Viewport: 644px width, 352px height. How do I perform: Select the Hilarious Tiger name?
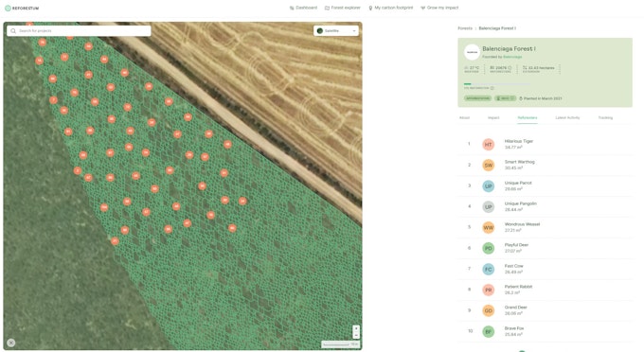coord(519,141)
